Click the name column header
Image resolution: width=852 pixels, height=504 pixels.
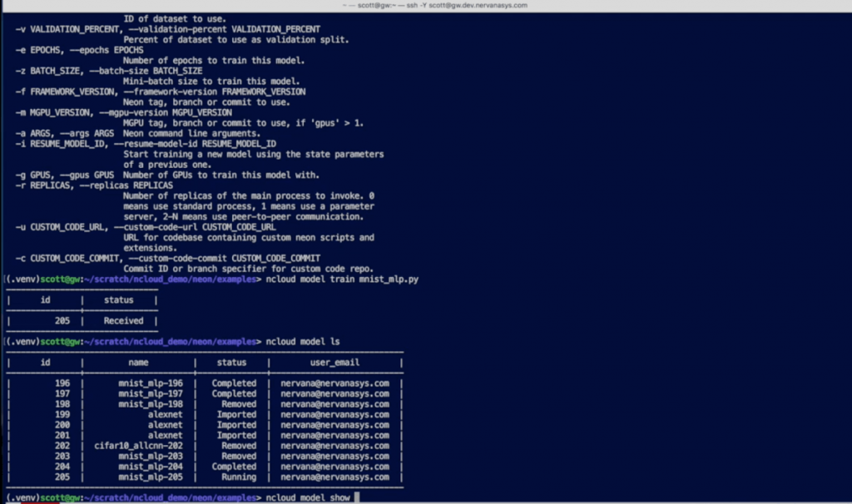click(x=138, y=363)
